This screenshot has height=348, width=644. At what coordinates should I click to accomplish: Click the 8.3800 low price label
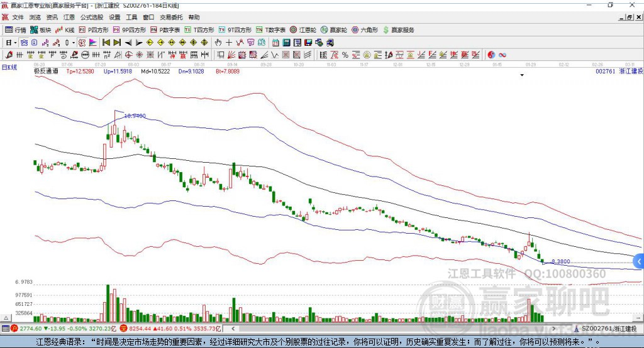click(560, 261)
